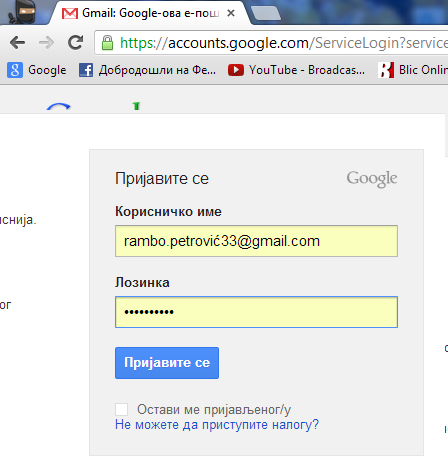Click the incognito ninja avatar icon

(x=23, y=12)
